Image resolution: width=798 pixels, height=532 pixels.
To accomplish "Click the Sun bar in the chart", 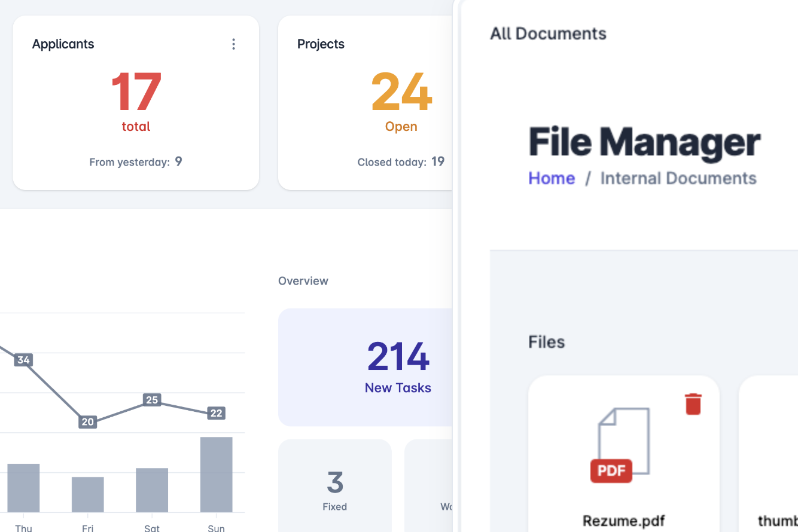I will [x=217, y=475].
